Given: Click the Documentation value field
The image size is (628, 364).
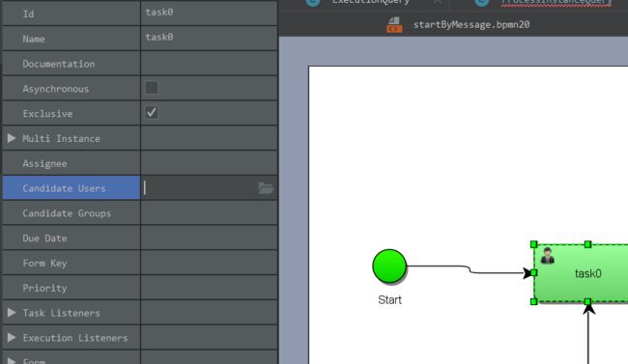Looking at the screenshot, I should click(209, 64).
